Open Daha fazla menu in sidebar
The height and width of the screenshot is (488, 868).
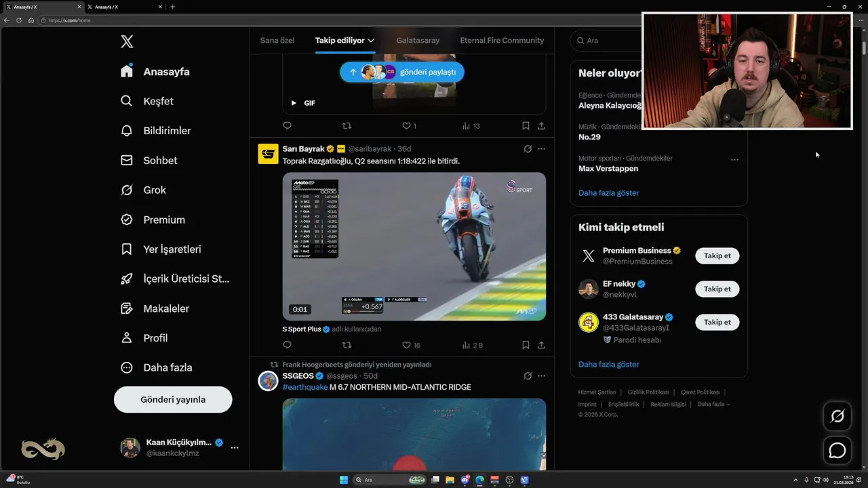[156, 367]
